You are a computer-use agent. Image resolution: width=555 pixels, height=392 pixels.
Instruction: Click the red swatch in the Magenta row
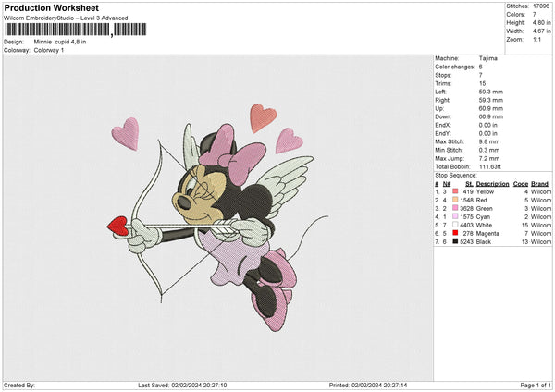[x=455, y=233]
